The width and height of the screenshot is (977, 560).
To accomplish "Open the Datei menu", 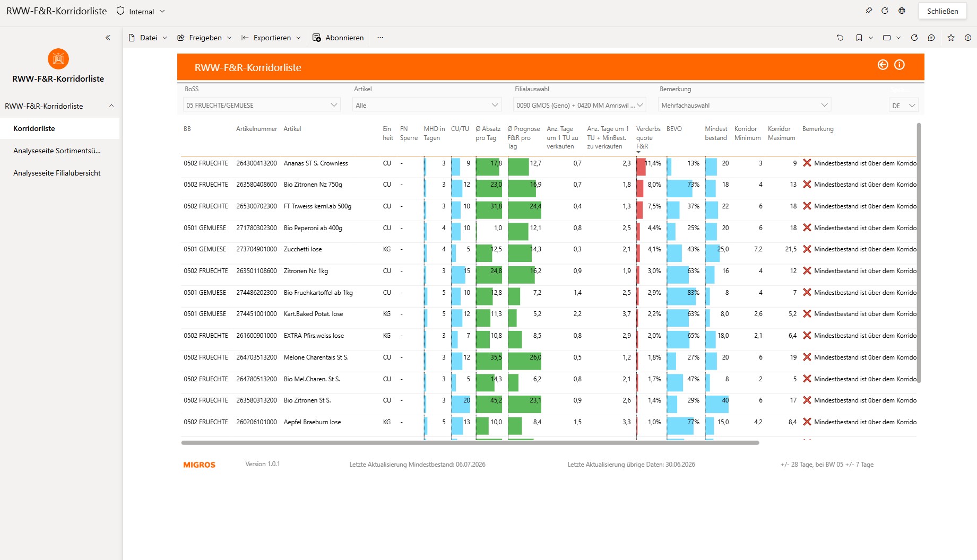I will click(148, 38).
